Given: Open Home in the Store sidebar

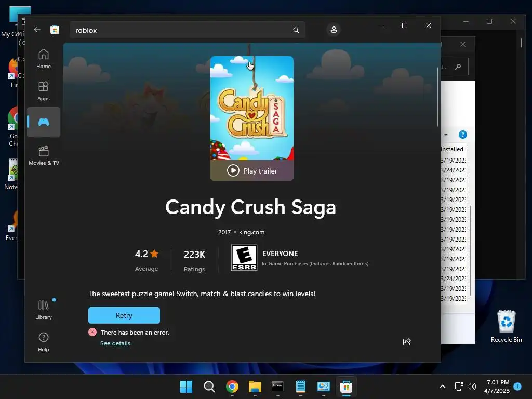Looking at the screenshot, I should (44, 59).
